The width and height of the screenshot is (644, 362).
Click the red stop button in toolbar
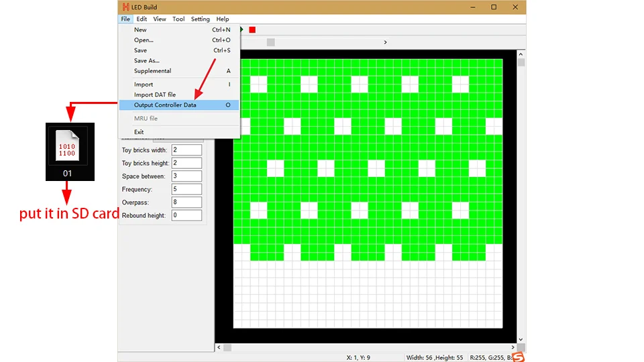252,29
